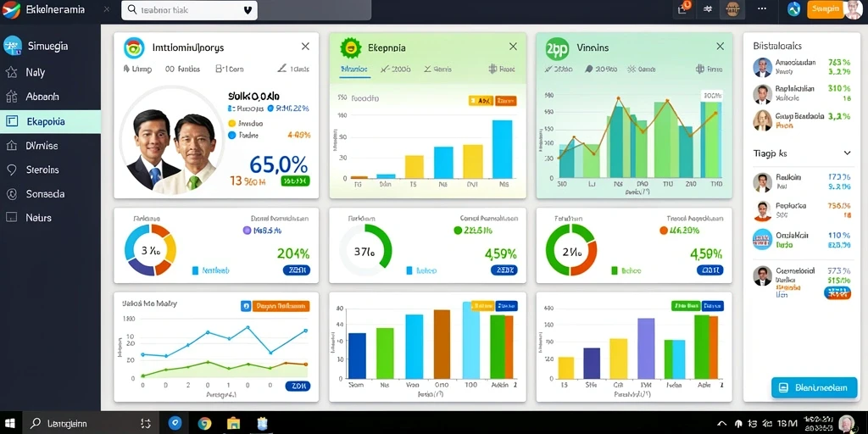Open the notification icon with red badge
This screenshot has width=868, height=434.
point(684,8)
